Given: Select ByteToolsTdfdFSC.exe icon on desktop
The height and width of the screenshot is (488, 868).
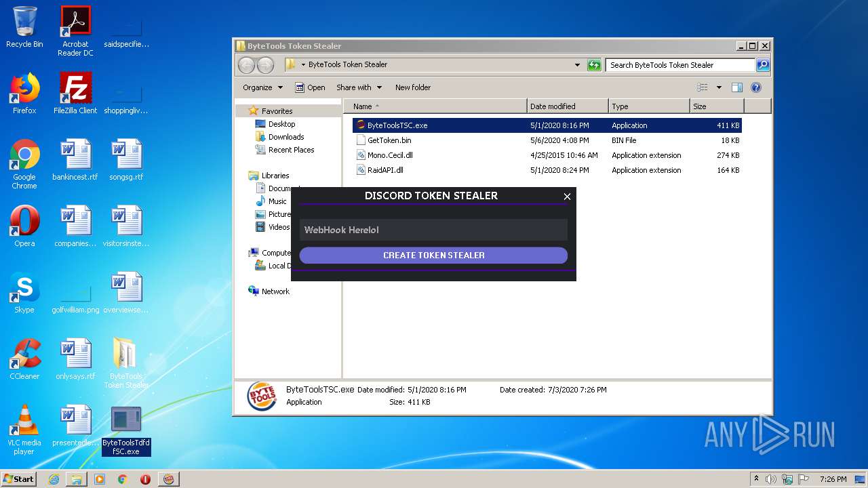Looking at the screenshot, I should pos(126,430).
